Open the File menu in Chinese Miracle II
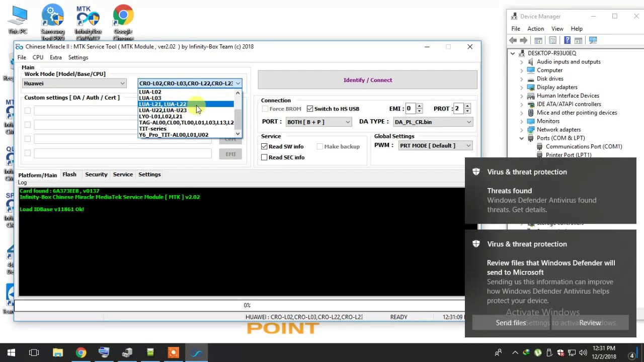 tap(22, 57)
